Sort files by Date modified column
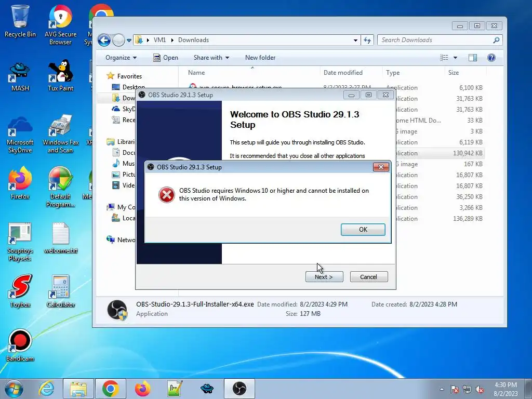 (351, 73)
